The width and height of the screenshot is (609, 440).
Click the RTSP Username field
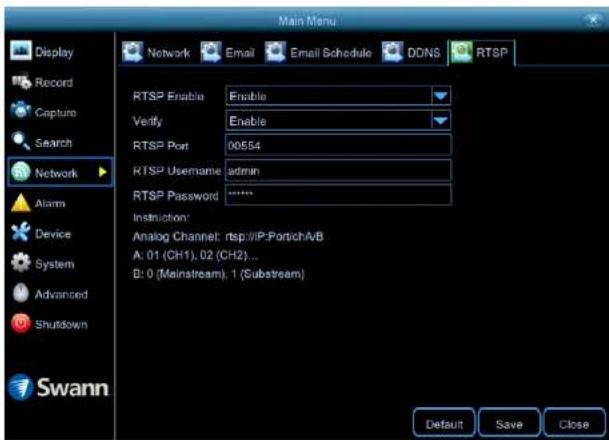pyautogui.click(x=338, y=170)
